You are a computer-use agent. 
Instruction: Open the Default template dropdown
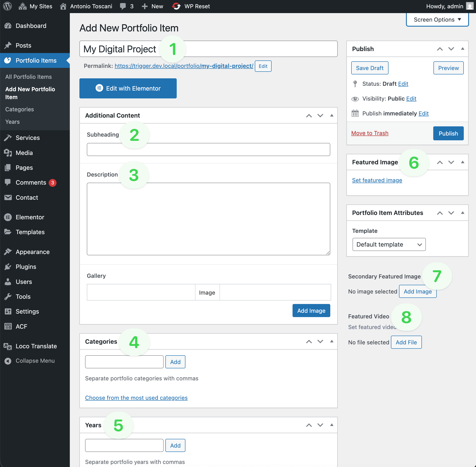(389, 244)
